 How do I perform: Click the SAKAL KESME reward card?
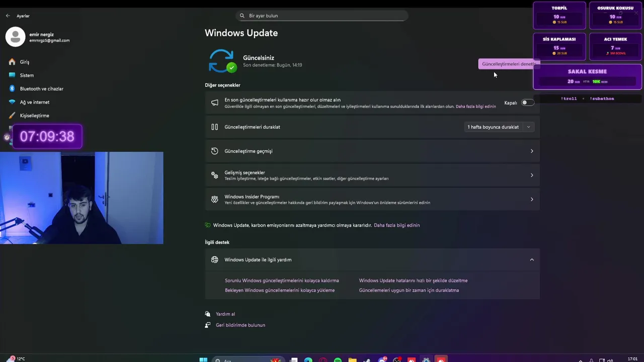[588, 76]
